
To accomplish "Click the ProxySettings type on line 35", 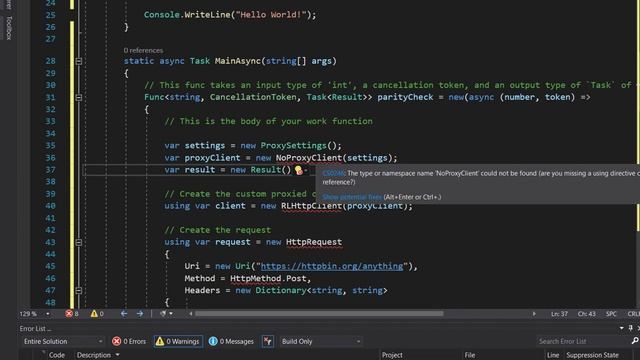I will pos(293,146).
